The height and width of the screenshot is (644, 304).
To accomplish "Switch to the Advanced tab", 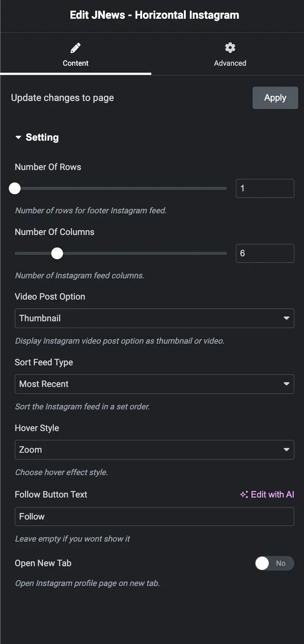I will click(x=230, y=63).
